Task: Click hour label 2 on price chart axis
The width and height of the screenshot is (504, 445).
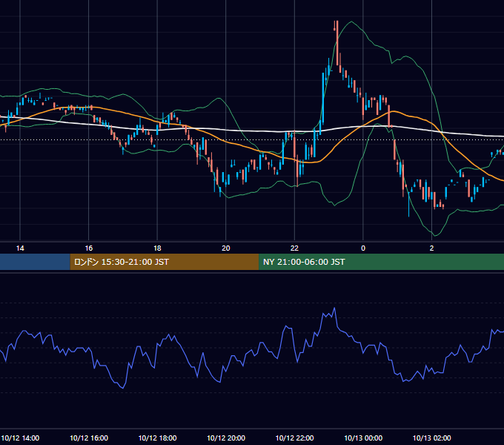Action: (431, 248)
